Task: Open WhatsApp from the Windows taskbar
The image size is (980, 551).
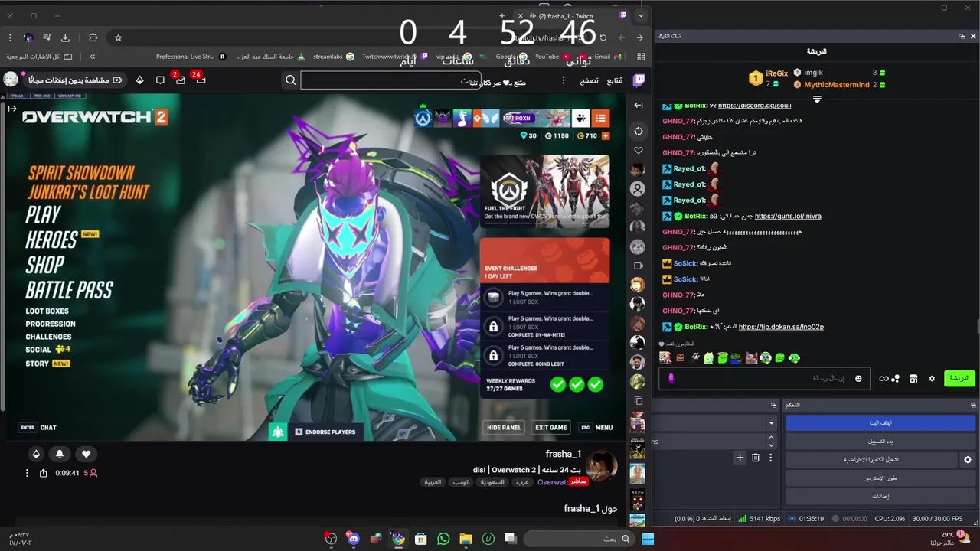Action: pyautogui.click(x=443, y=539)
